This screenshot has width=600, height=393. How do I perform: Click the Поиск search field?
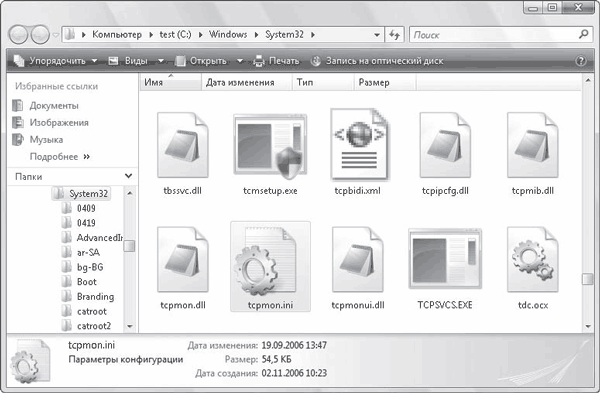[x=495, y=35]
